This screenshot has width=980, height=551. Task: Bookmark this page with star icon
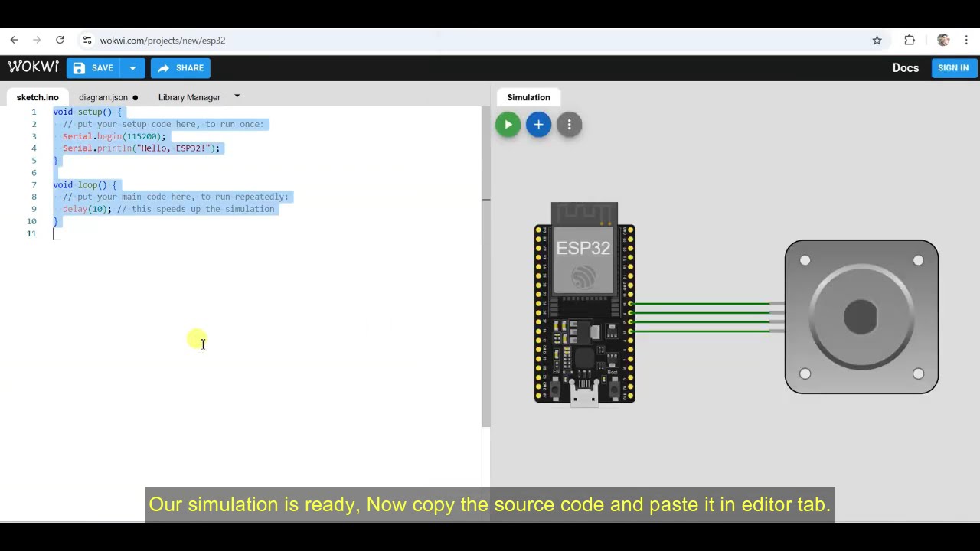click(x=877, y=40)
